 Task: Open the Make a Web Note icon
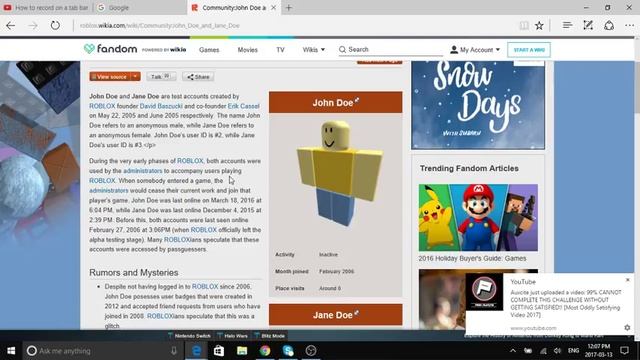[588, 25]
